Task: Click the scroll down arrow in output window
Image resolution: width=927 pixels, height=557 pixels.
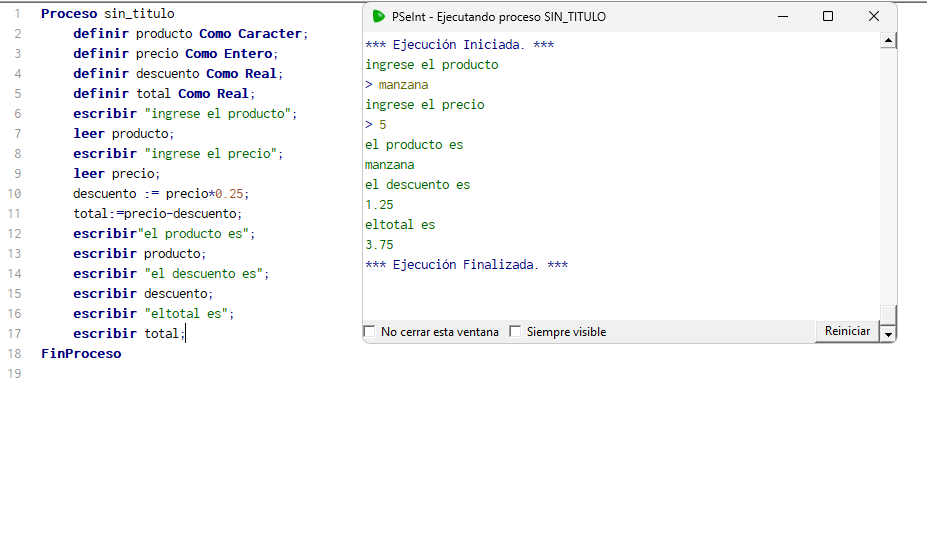Action: [888, 334]
